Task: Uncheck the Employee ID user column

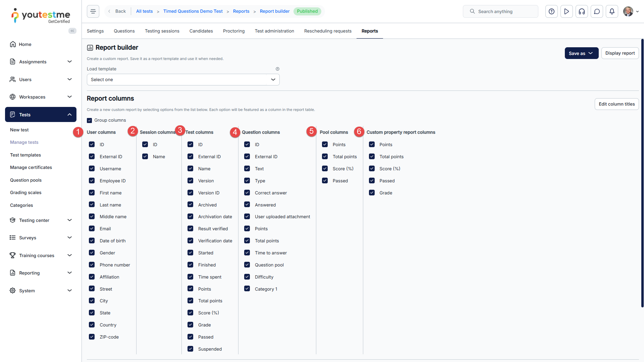Action: tap(92, 181)
